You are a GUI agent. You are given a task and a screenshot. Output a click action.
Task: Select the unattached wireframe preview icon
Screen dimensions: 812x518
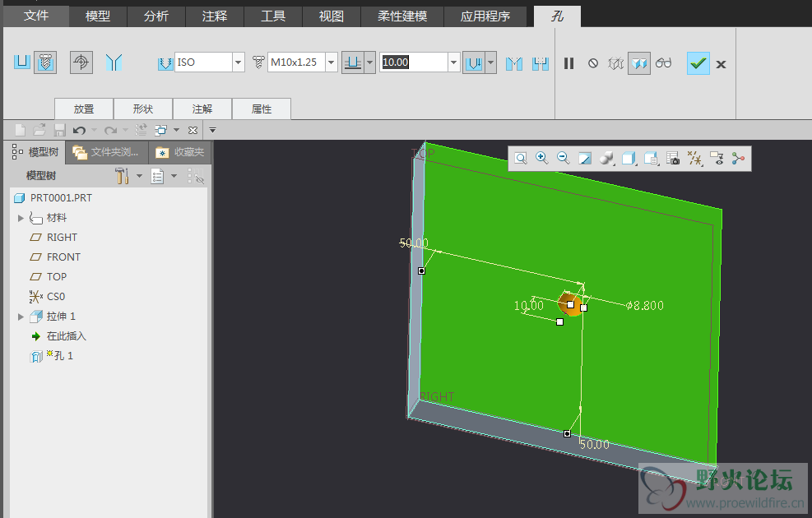pos(615,63)
